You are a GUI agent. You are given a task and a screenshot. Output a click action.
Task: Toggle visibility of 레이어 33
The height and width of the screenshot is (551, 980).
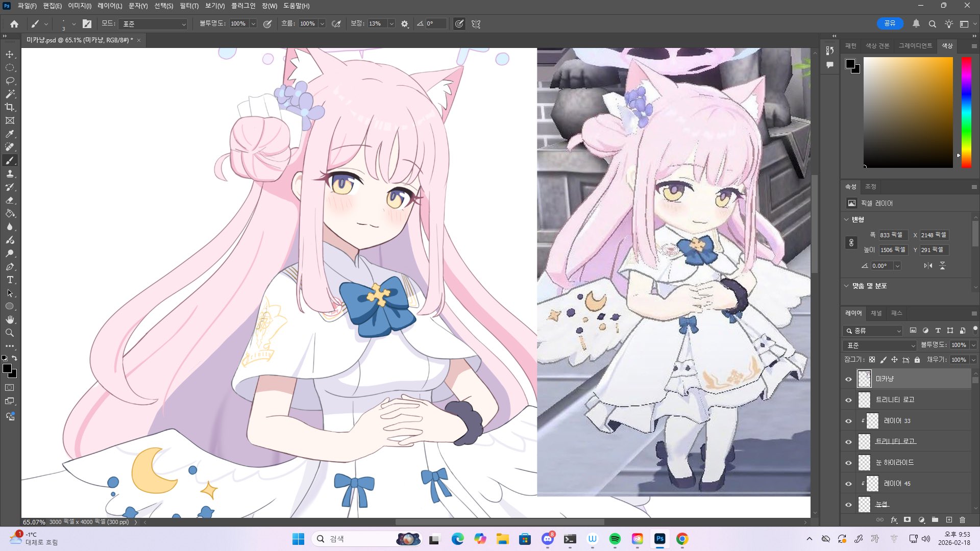848,421
